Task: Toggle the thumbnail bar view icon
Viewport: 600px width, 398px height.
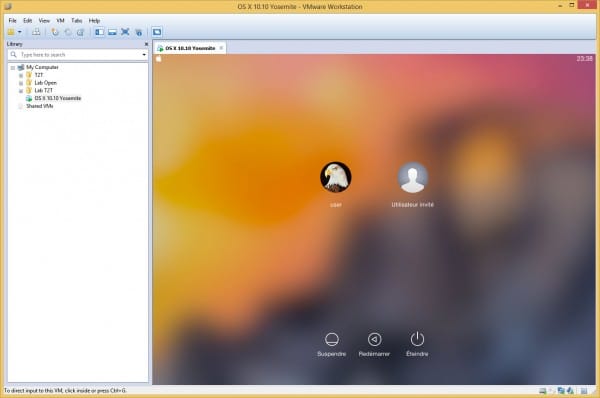Action: (112, 32)
